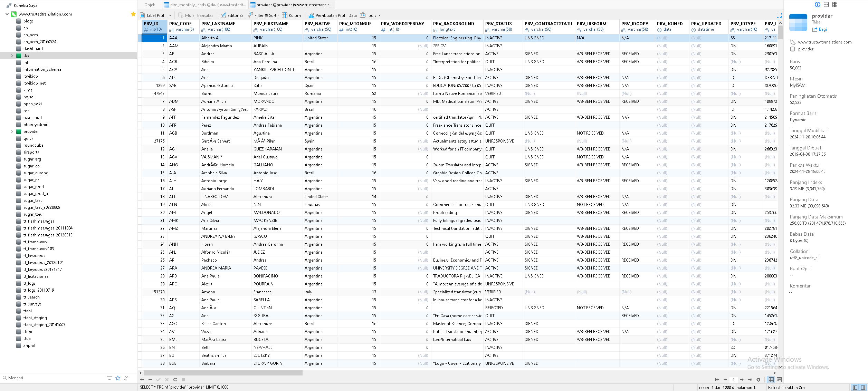Click the vertical scrollbar thumb of grid
This screenshot has width=868, height=391.
[780, 32]
